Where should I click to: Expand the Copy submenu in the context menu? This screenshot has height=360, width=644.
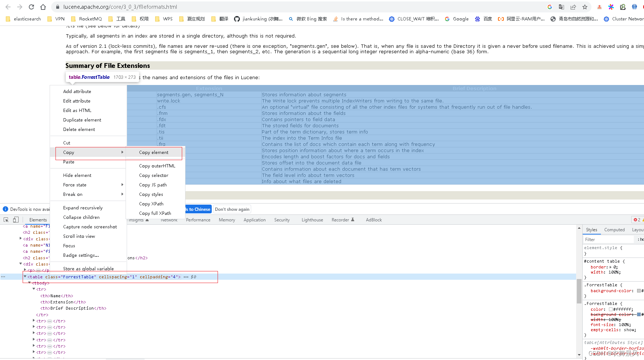point(68,152)
